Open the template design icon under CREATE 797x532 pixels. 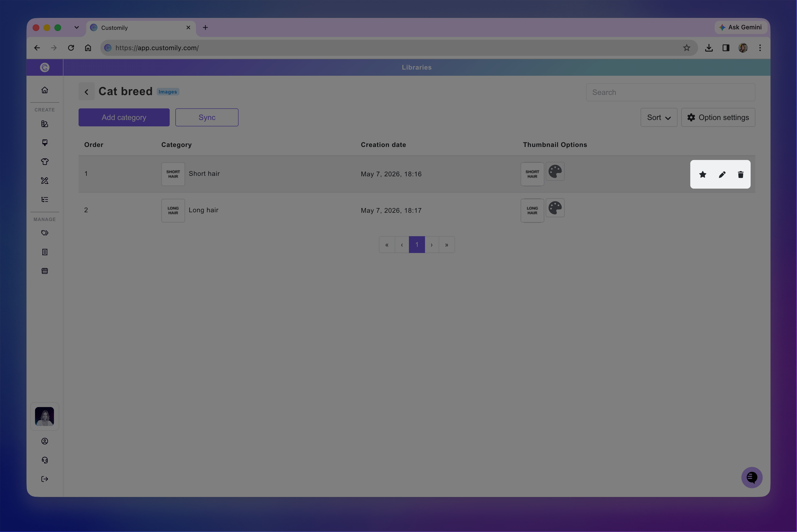pos(45,124)
